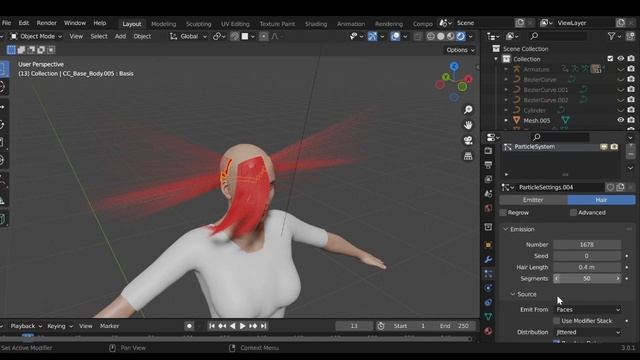Toggle viewport overlays icon

point(395,36)
